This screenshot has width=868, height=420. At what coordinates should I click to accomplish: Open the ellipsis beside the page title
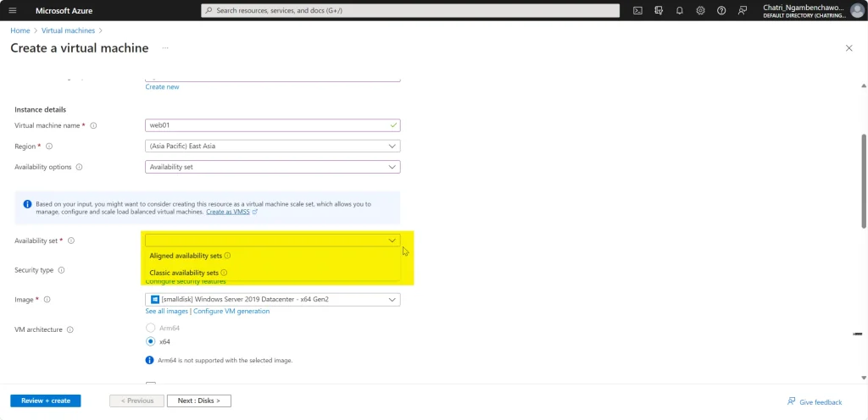(x=165, y=48)
